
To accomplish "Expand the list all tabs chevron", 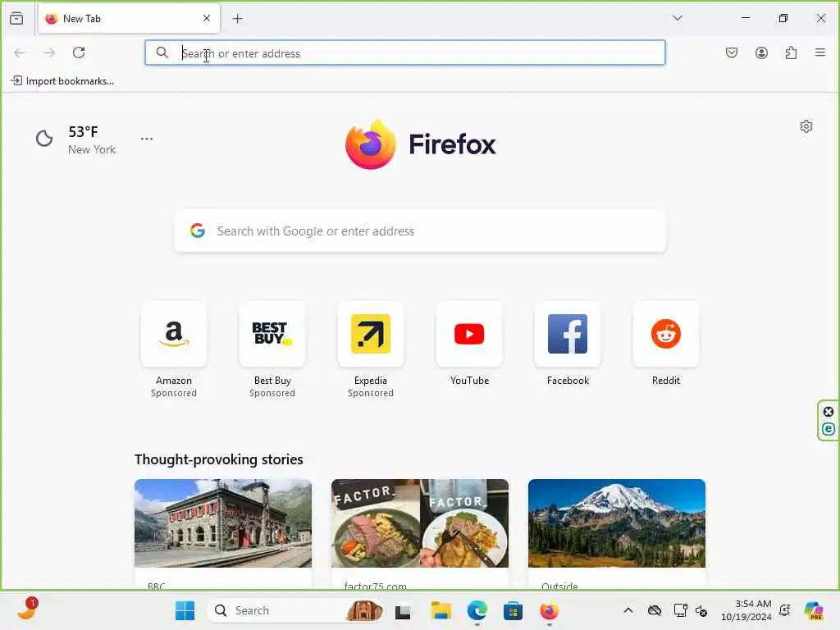I will click(x=678, y=18).
